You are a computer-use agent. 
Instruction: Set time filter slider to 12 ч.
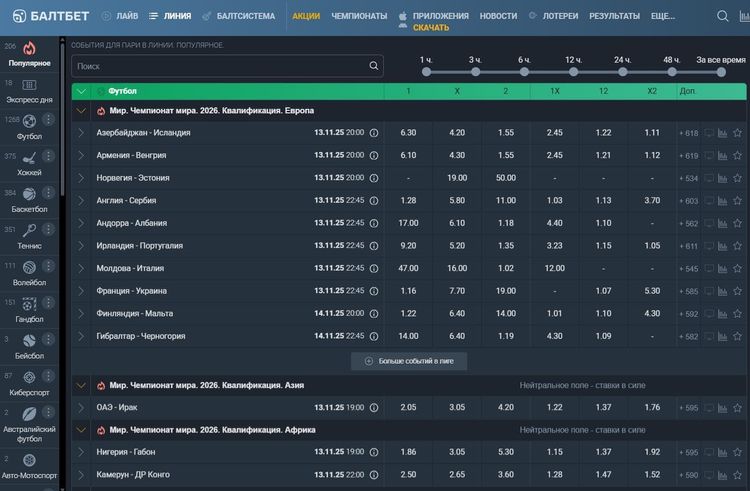click(573, 72)
